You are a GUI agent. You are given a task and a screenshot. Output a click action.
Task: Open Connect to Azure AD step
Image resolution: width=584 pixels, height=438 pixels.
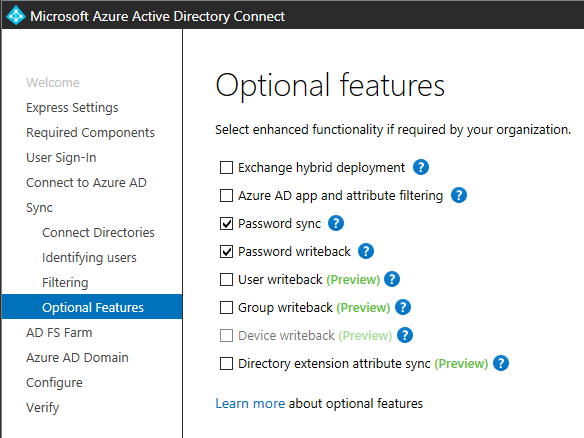coord(86,182)
